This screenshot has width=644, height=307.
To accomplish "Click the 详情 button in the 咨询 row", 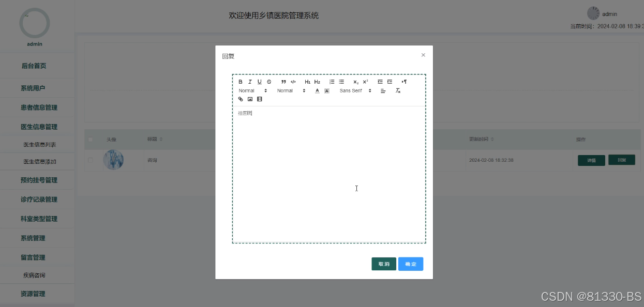I will pyautogui.click(x=591, y=160).
